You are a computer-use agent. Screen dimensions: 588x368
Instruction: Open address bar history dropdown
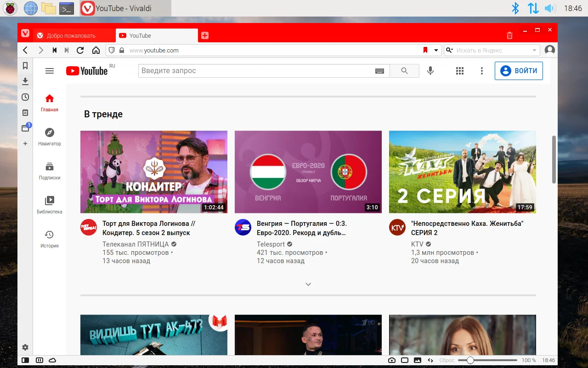pos(436,50)
